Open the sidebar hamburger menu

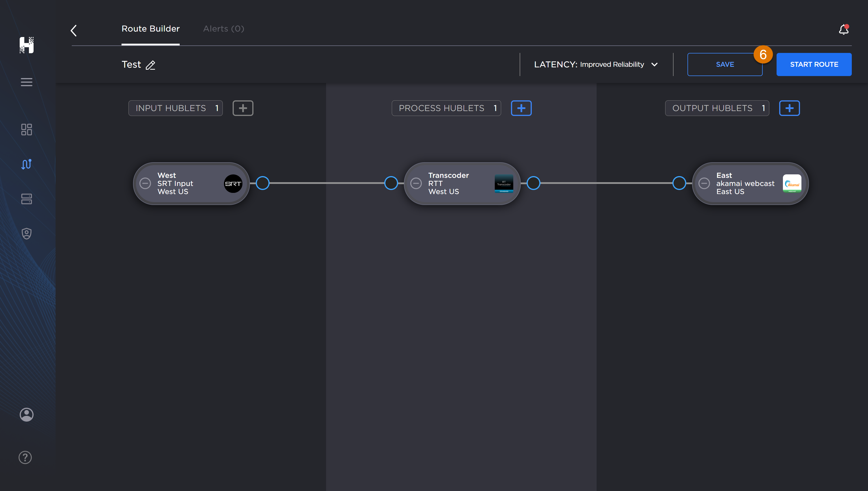pyautogui.click(x=26, y=82)
